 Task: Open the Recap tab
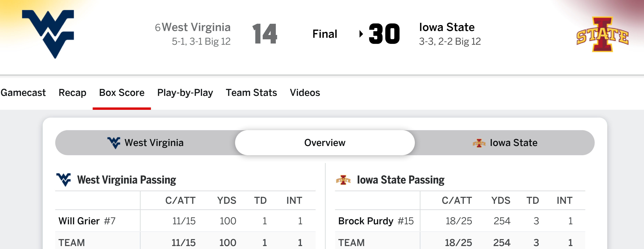72,93
